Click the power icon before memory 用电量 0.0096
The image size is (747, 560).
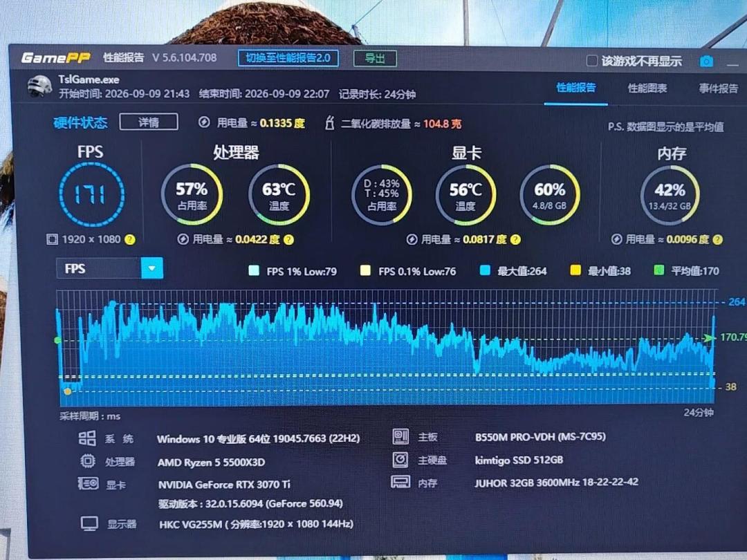coord(616,239)
